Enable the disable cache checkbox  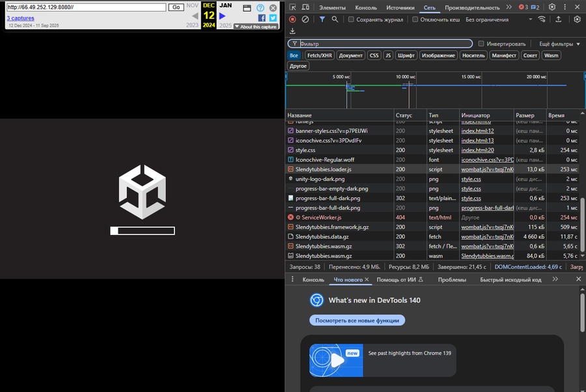coord(415,20)
